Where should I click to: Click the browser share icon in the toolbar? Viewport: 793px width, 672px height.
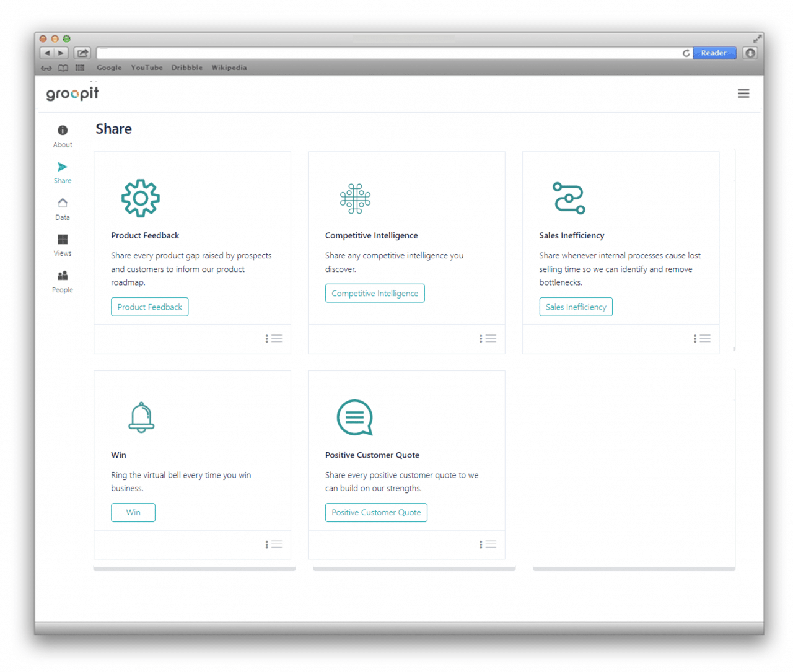click(82, 53)
